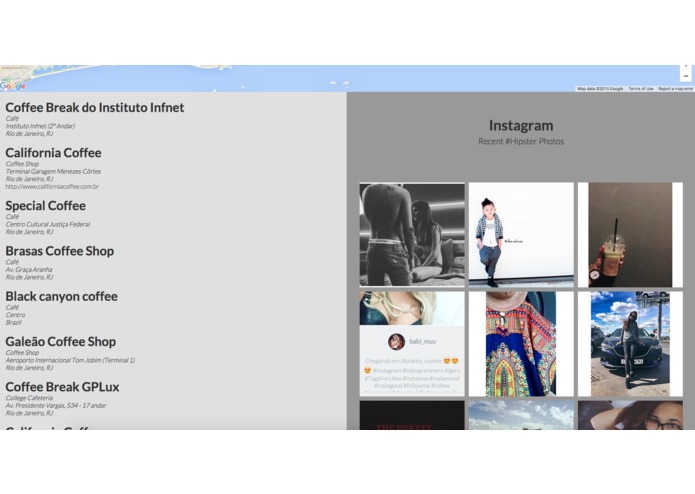This screenshot has height=494, width=695.
Task: Click the Google logo on the map
Action: (13, 86)
